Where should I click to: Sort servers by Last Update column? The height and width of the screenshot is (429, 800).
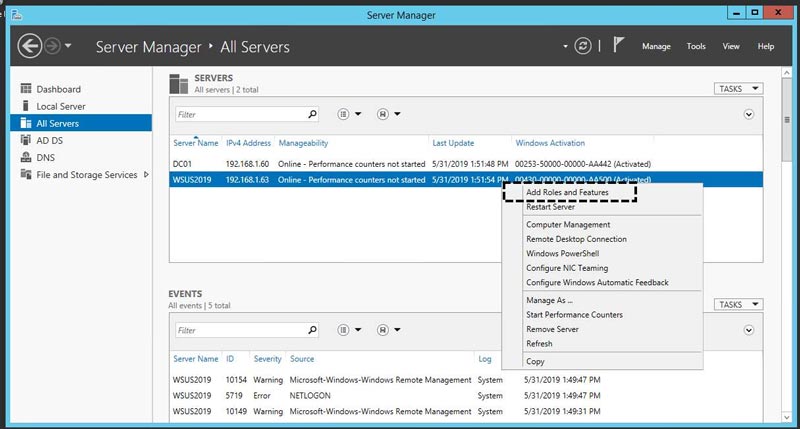[453, 143]
